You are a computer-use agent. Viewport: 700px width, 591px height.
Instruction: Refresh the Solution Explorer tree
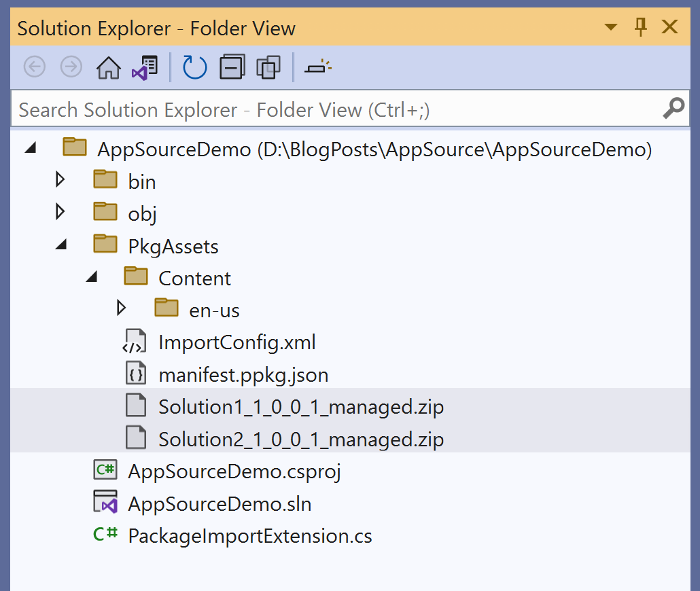pos(195,67)
